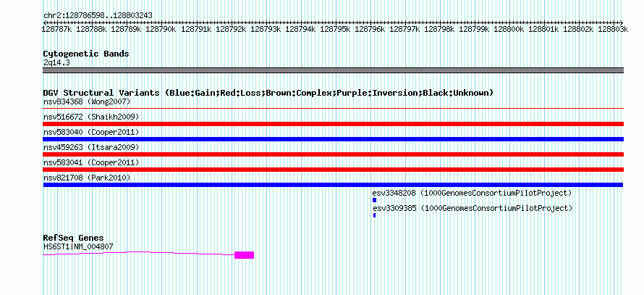644x295 pixels.
Task: Select the tiny blue esv3309385 glyph
Action: click(x=374, y=215)
